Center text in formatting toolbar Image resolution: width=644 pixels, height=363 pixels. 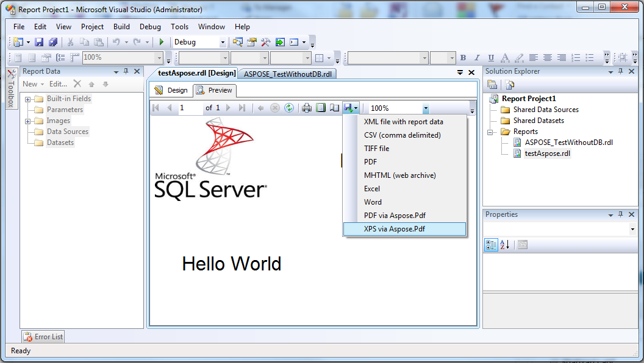(x=548, y=58)
